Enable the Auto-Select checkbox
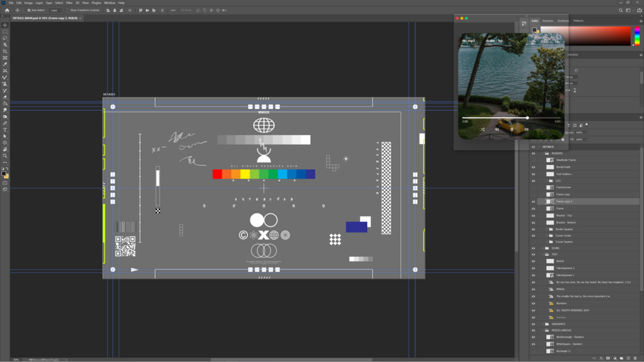The image size is (644, 362). (29, 10)
